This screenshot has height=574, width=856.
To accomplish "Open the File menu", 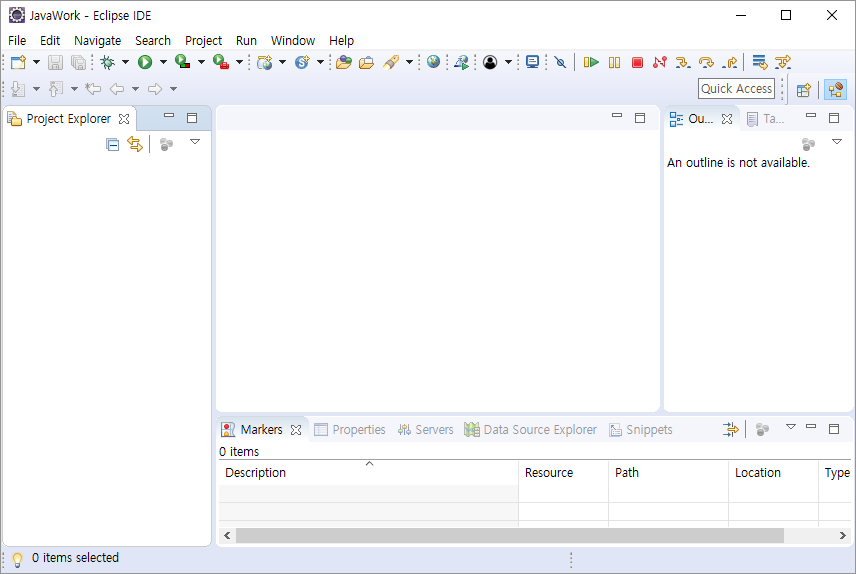I will pos(17,40).
